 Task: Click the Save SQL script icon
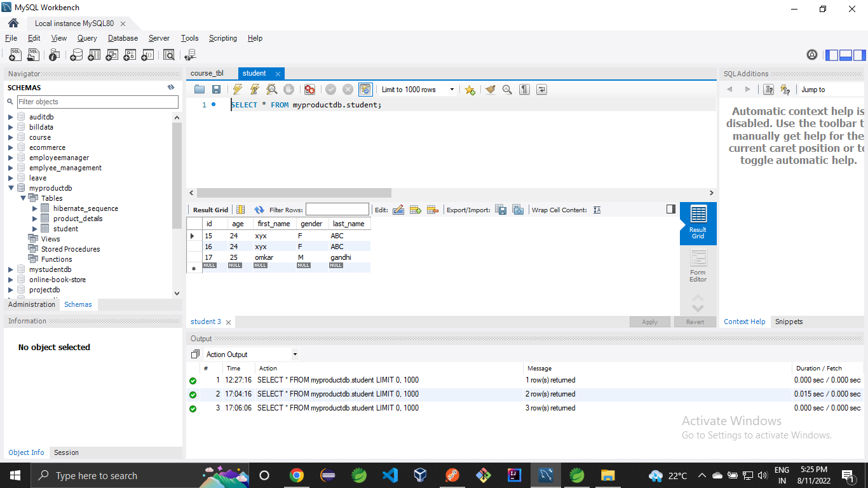[216, 89]
